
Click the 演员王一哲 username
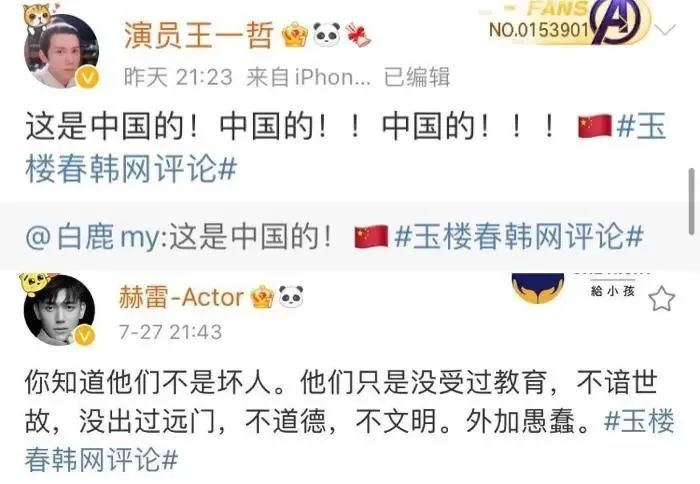click(199, 35)
